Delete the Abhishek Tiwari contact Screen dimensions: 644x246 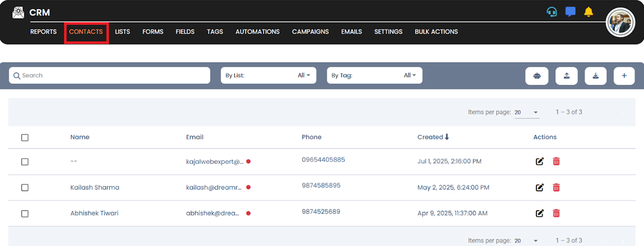pyautogui.click(x=556, y=213)
